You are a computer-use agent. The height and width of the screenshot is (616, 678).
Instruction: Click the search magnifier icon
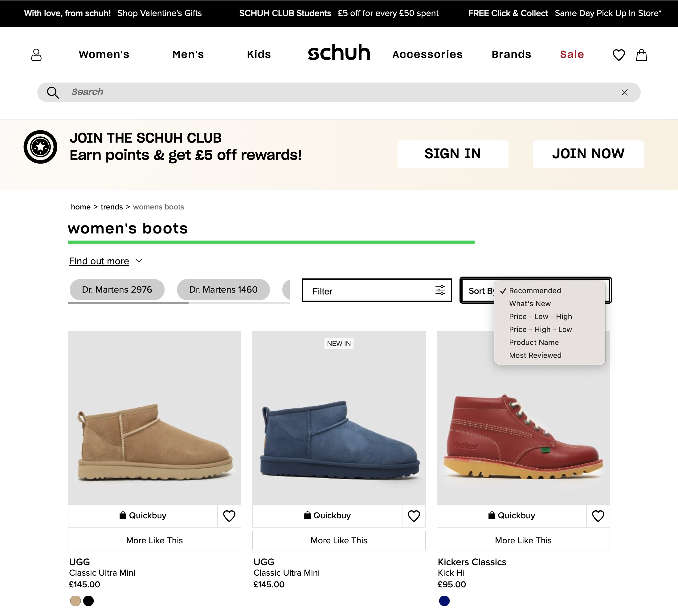click(x=53, y=92)
